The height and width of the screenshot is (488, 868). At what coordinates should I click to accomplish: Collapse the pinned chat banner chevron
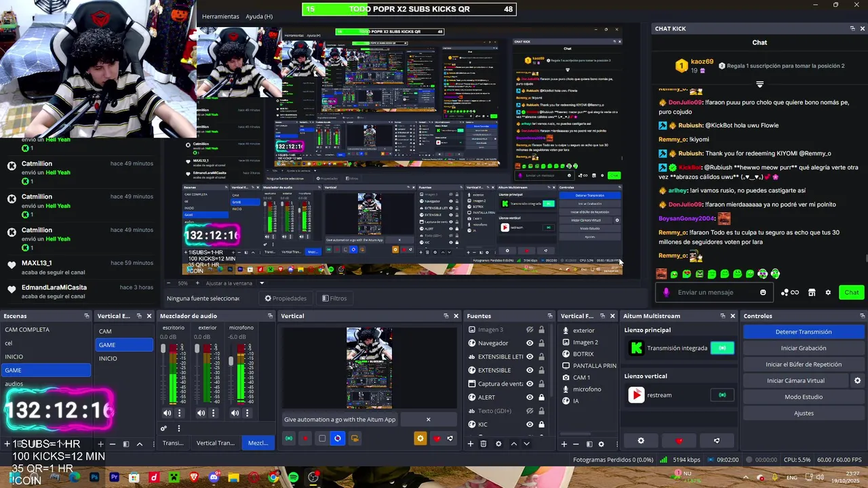(759, 85)
